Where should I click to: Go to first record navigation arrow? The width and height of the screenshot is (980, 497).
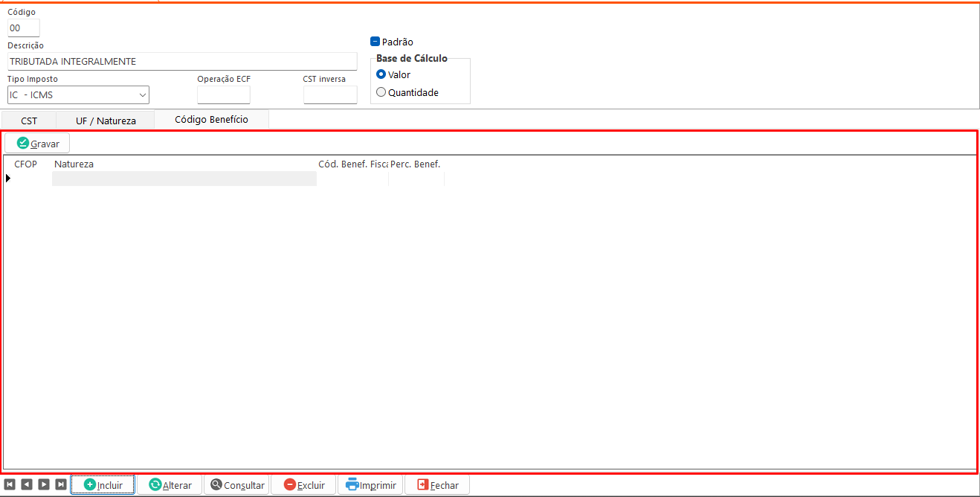pos(10,484)
